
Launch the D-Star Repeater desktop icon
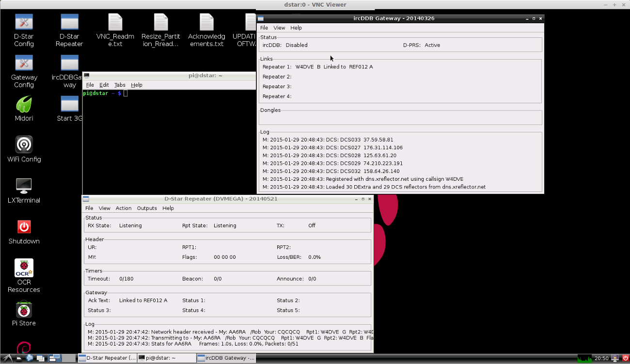(69, 31)
